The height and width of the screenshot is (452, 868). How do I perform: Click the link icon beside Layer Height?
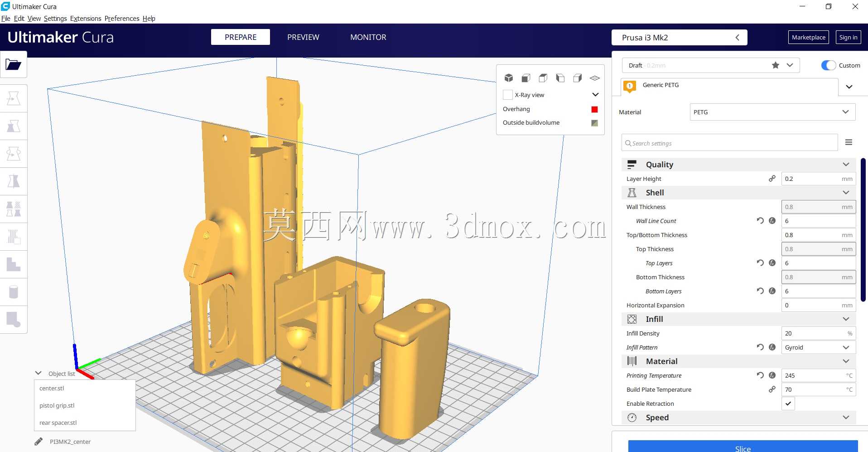[x=772, y=179]
